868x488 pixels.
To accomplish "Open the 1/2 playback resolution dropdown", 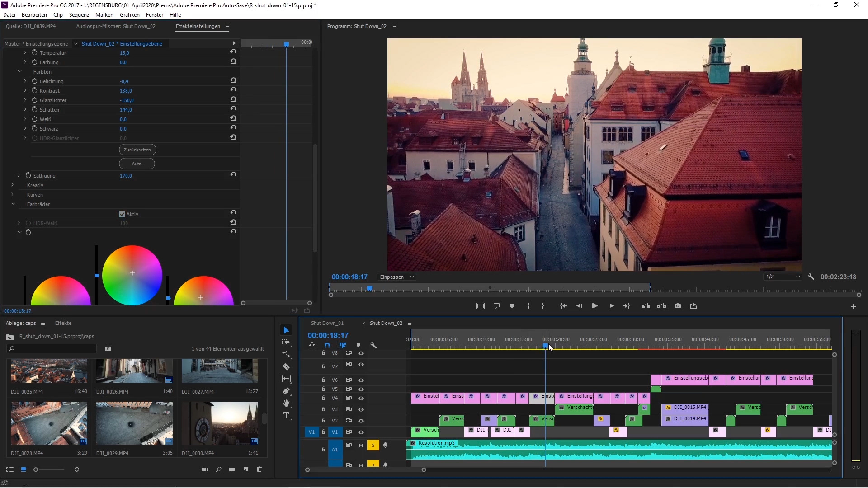I will click(x=783, y=277).
